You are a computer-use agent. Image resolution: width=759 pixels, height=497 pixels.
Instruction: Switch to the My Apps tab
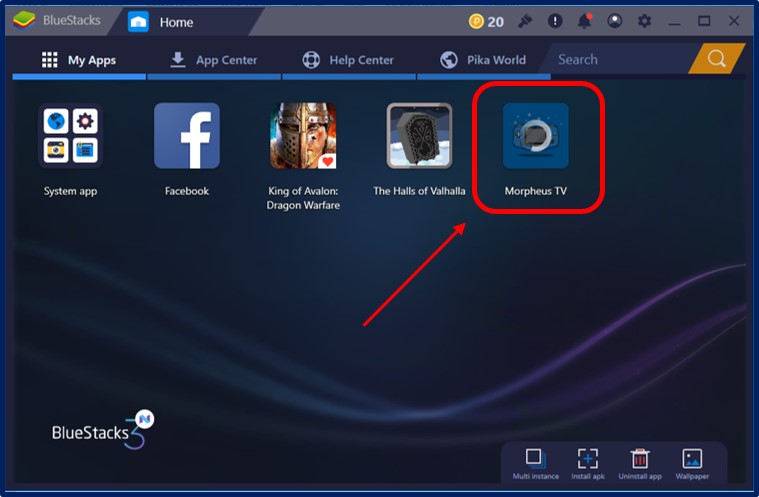coord(79,60)
